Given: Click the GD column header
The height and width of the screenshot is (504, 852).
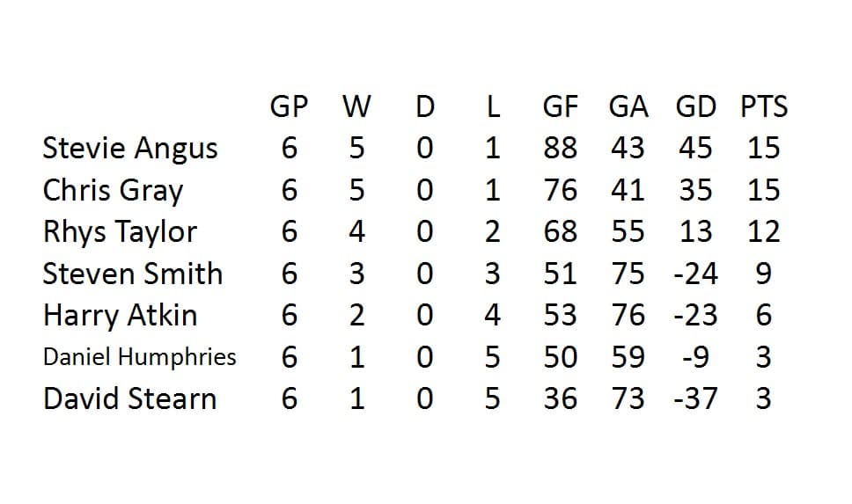Looking at the screenshot, I should tap(695, 107).
